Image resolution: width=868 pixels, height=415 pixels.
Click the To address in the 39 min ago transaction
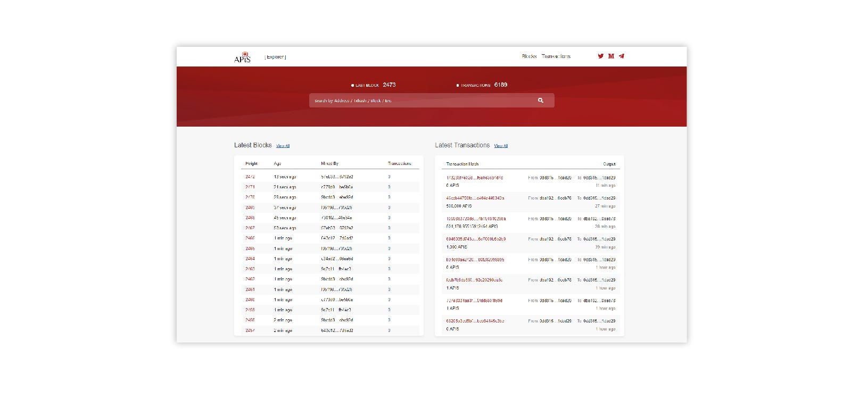click(599, 239)
